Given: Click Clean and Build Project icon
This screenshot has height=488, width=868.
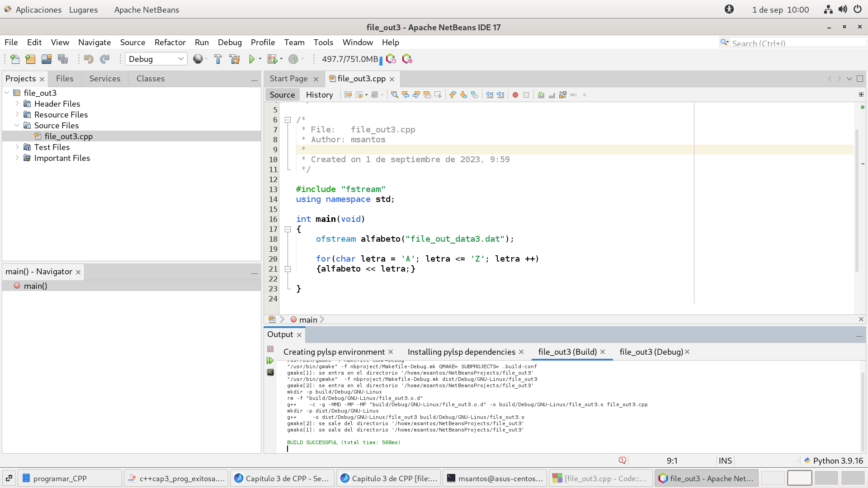Looking at the screenshot, I should pos(234,59).
